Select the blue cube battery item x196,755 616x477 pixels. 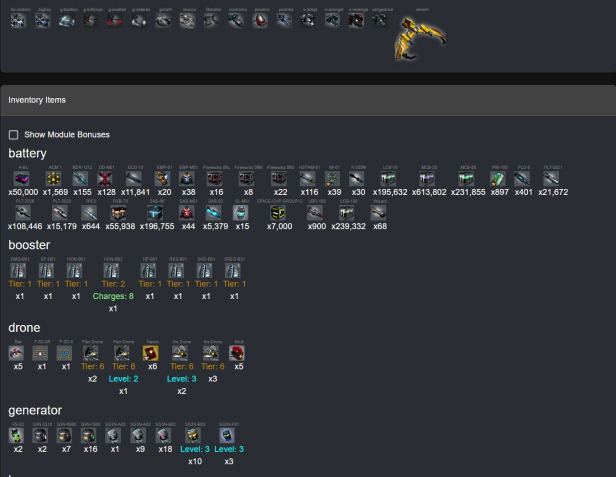pyautogui.click(x=156, y=211)
